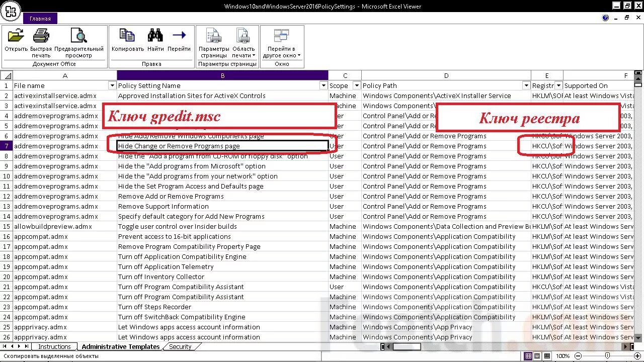
Task: Go to next sheet tab arrow
Action: coord(19,346)
